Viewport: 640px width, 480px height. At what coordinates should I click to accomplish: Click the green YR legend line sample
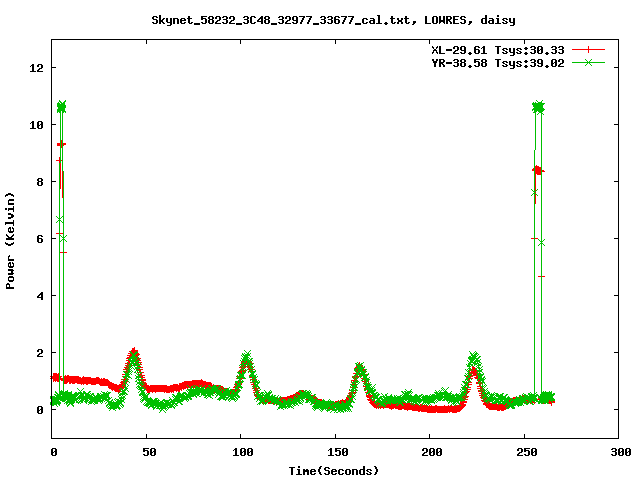(x=588, y=62)
